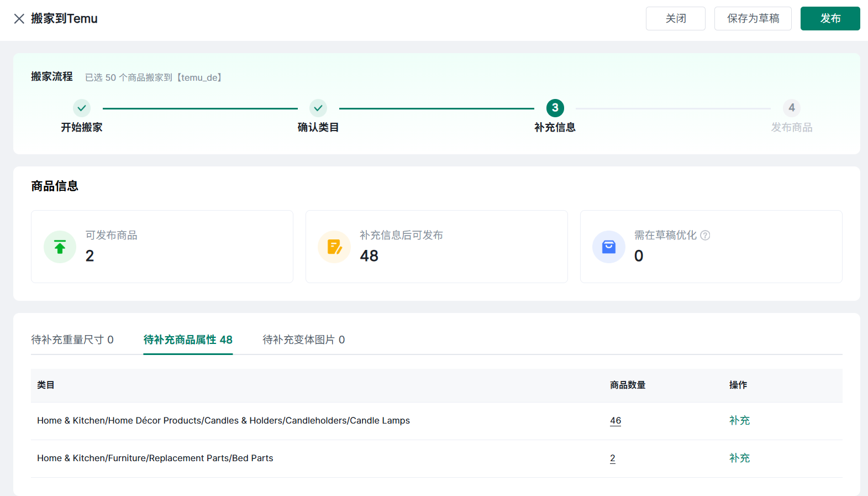The image size is (868, 496).
Task: Open the product count 46 link
Action: (x=616, y=421)
